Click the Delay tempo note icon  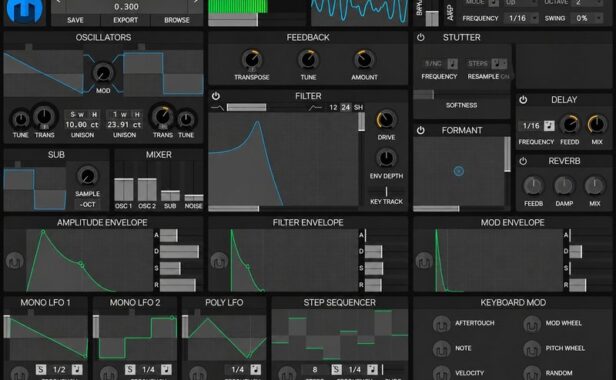(549, 126)
